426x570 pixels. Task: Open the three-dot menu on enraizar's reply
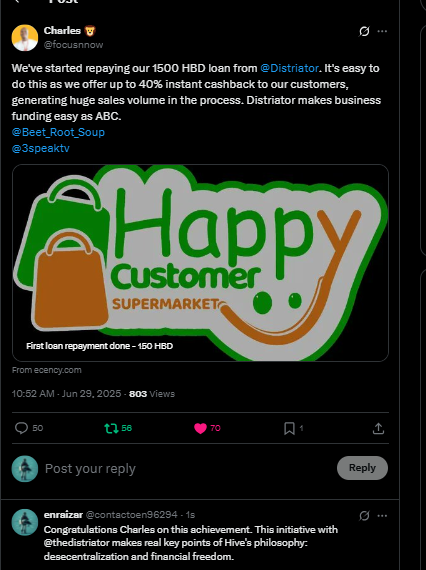pos(382,515)
